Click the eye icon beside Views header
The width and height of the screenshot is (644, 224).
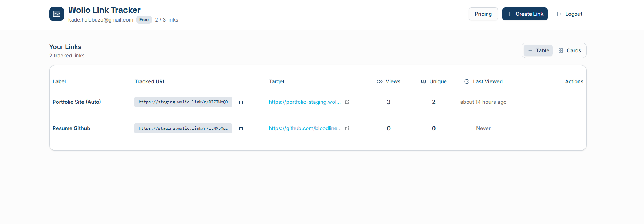point(380,81)
